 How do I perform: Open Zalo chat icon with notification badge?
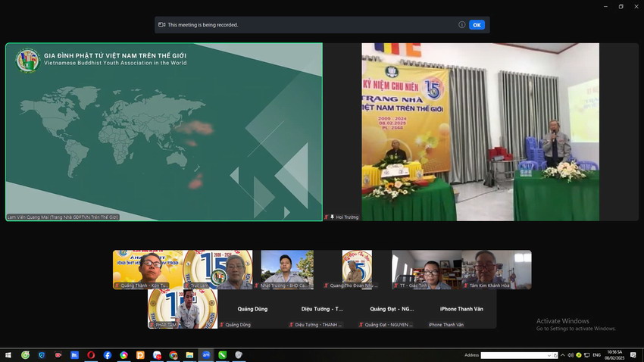(157, 355)
